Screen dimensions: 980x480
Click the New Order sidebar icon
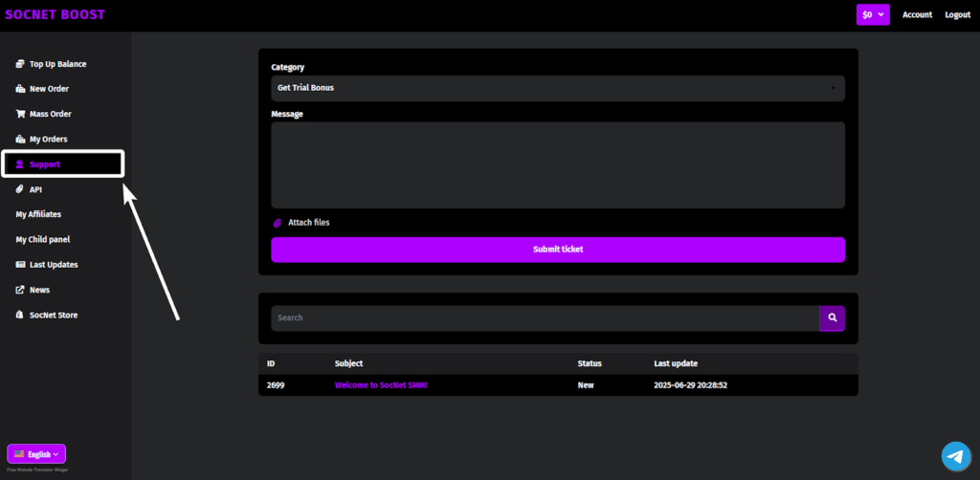point(20,89)
